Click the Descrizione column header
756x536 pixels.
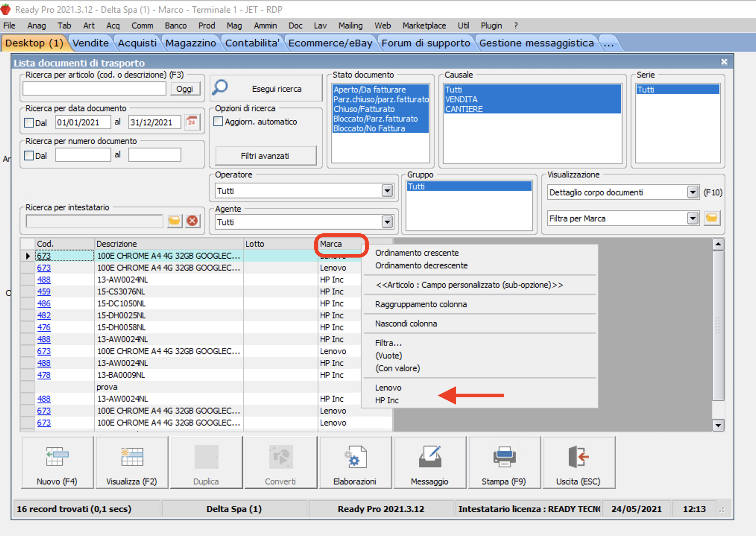pyautogui.click(x=169, y=244)
